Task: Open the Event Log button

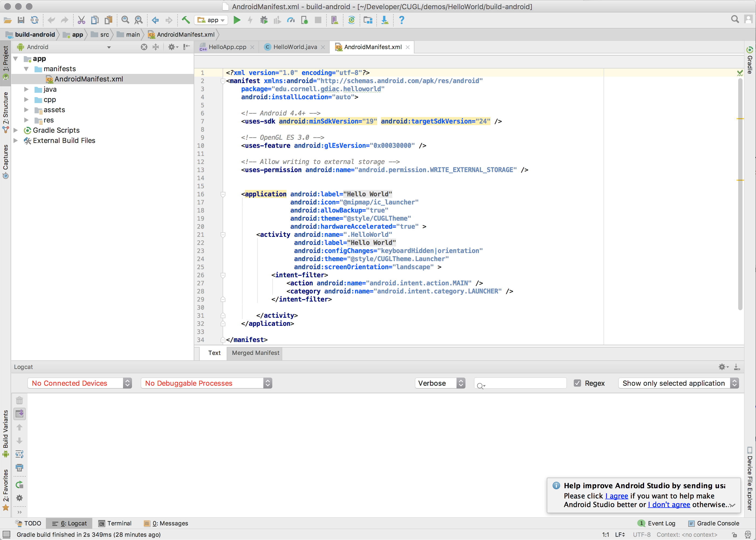Action: (x=657, y=523)
